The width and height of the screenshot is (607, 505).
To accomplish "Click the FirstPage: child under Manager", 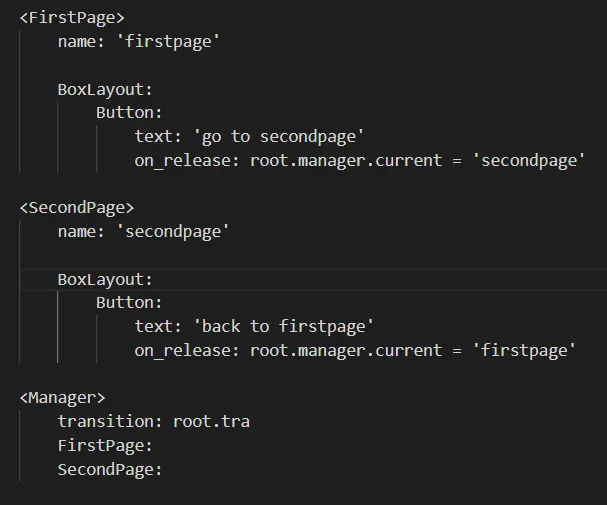I will point(105,445).
